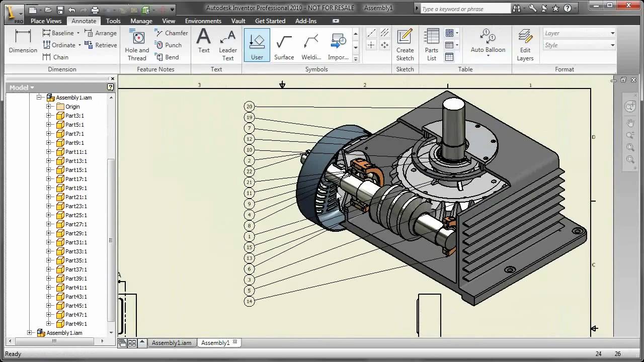Image resolution: width=644 pixels, height=362 pixels.
Task: Expand Part11:1 tree node
Action: tap(49, 152)
